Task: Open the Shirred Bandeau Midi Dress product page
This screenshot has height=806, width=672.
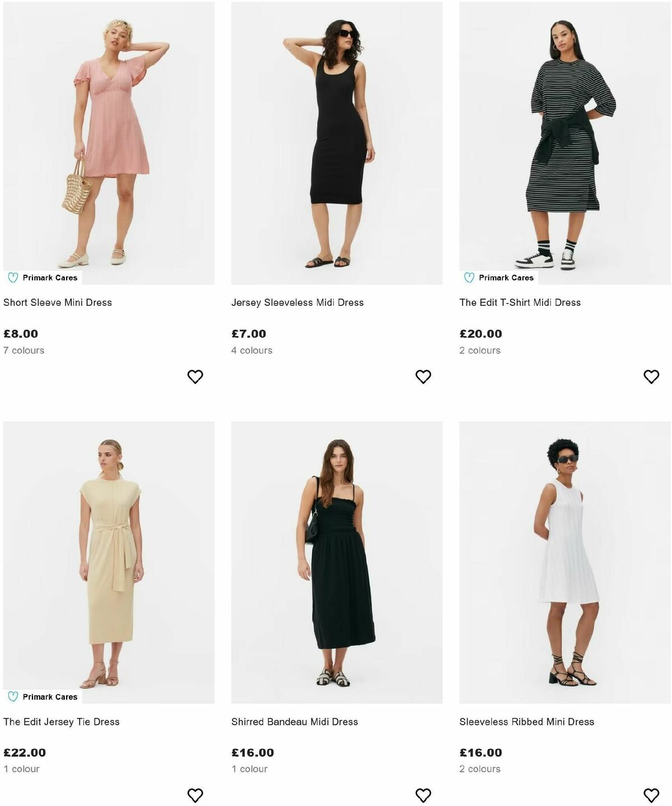Action: (295, 721)
